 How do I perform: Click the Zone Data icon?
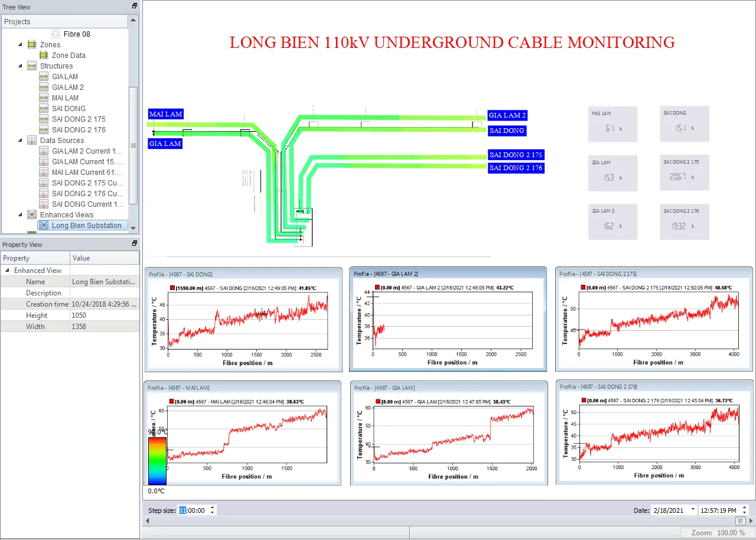point(44,56)
